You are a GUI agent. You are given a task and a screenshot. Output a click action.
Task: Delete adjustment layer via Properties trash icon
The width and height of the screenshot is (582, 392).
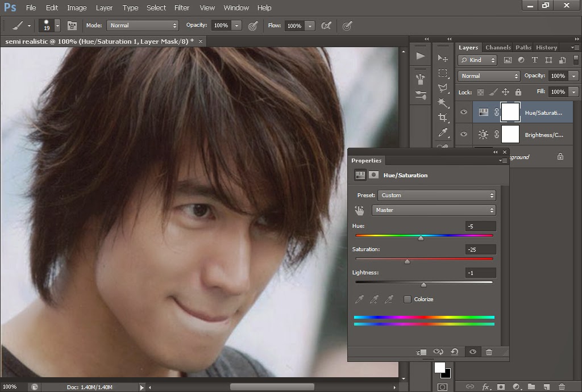click(x=489, y=352)
